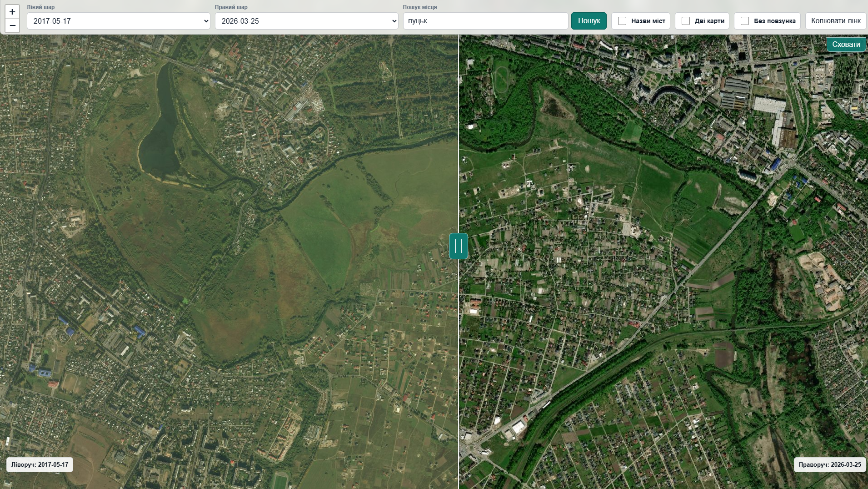This screenshot has height=489, width=868.
Task: Click the Пошук search button
Action: [x=589, y=21]
